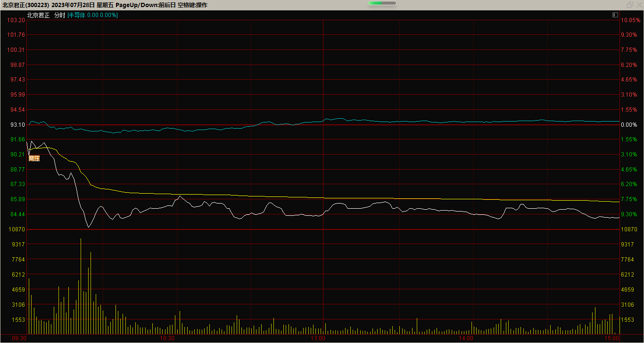
Task: Click the 09:30 time axis label
Action: (19, 338)
